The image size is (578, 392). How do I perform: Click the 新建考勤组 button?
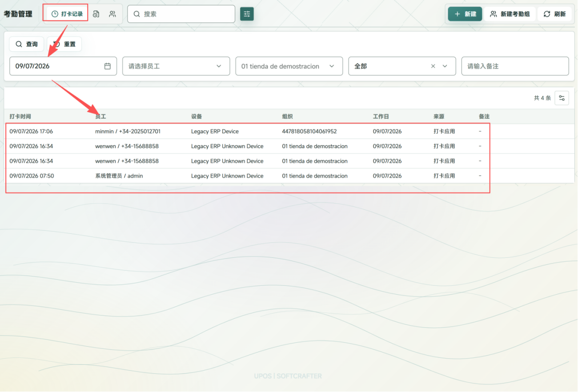pos(510,14)
